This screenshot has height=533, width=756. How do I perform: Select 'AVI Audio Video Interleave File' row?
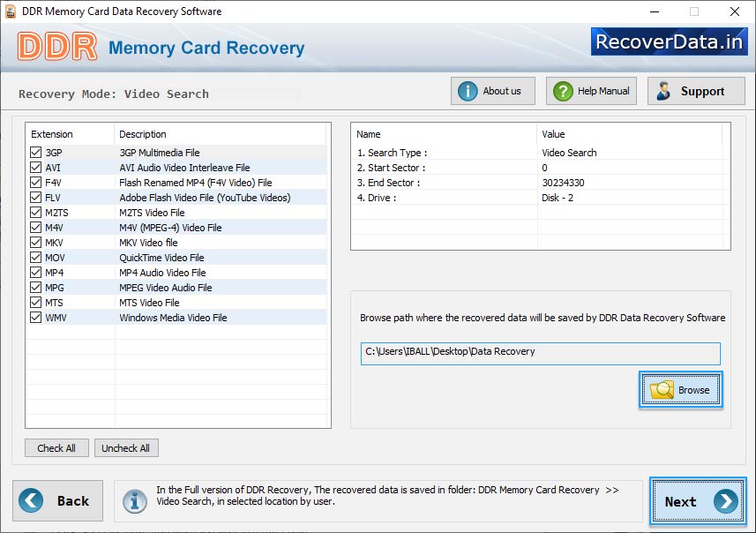177,168
